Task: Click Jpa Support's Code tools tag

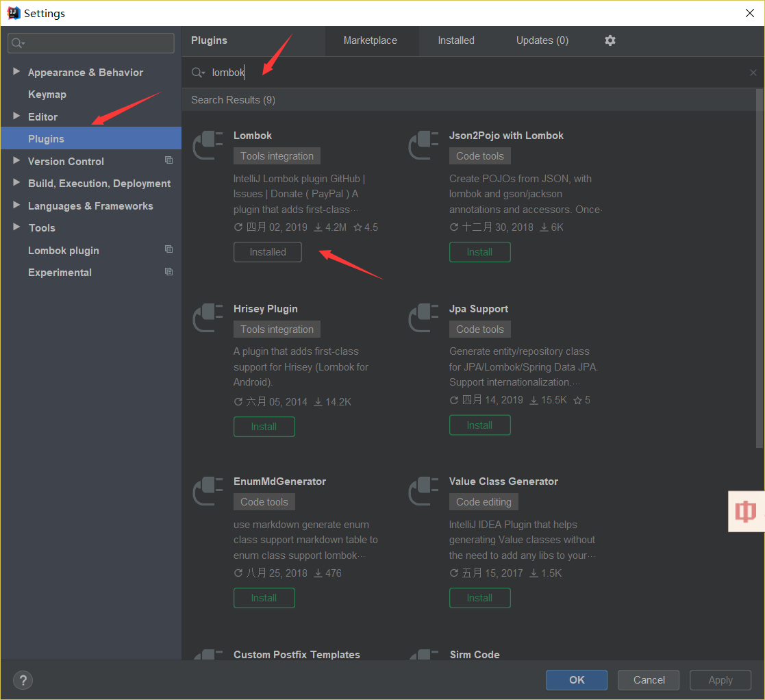Action: click(x=480, y=329)
